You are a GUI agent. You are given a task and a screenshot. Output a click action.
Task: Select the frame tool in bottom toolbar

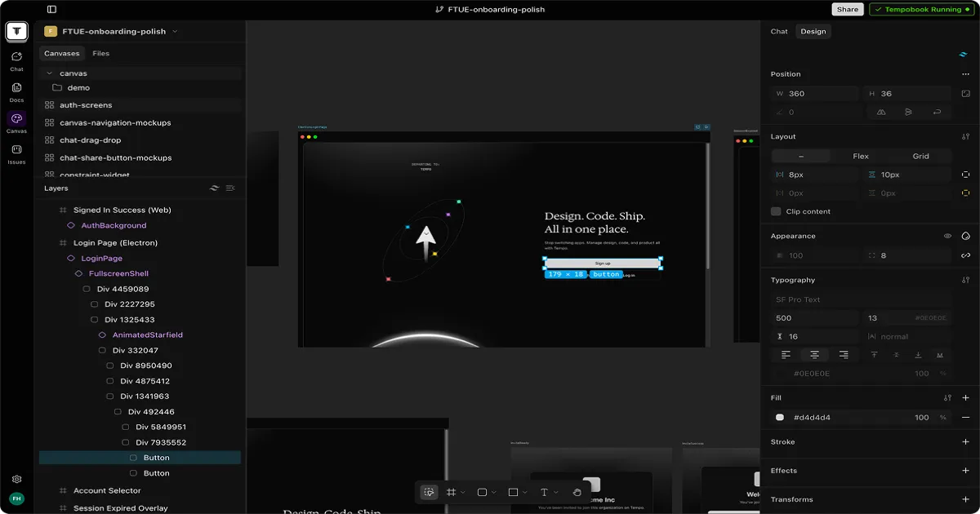[451, 492]
